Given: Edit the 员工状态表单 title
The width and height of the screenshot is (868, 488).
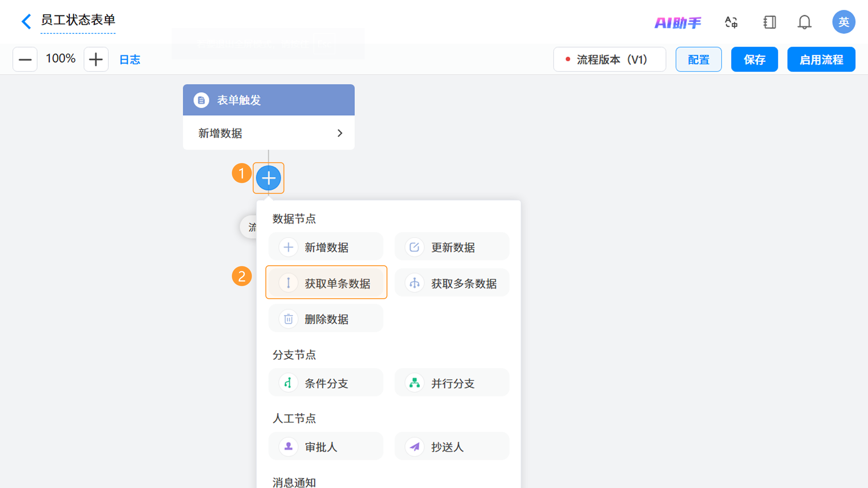Looking at the screenshot, I should 78,20.
